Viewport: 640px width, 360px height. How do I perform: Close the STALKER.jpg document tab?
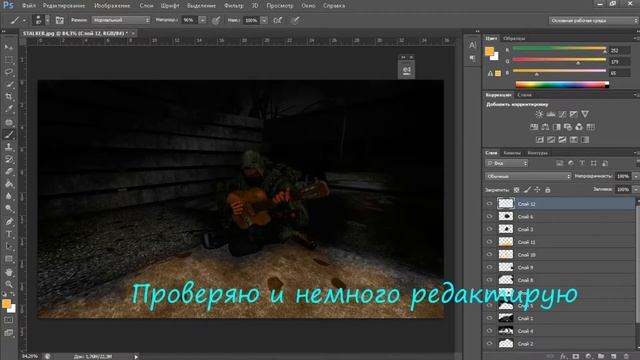(x=133, y=33)
